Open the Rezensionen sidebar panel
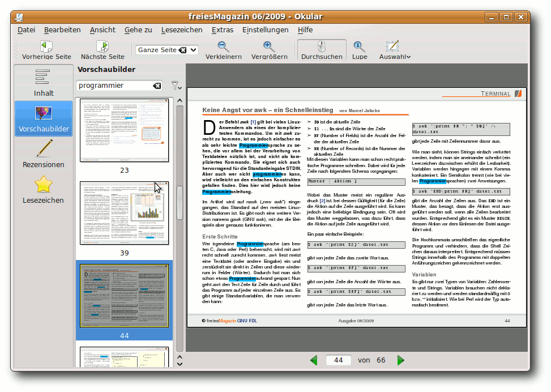Image resolution: width=551 pixels, height=392 pixels. tap(44, 154)
